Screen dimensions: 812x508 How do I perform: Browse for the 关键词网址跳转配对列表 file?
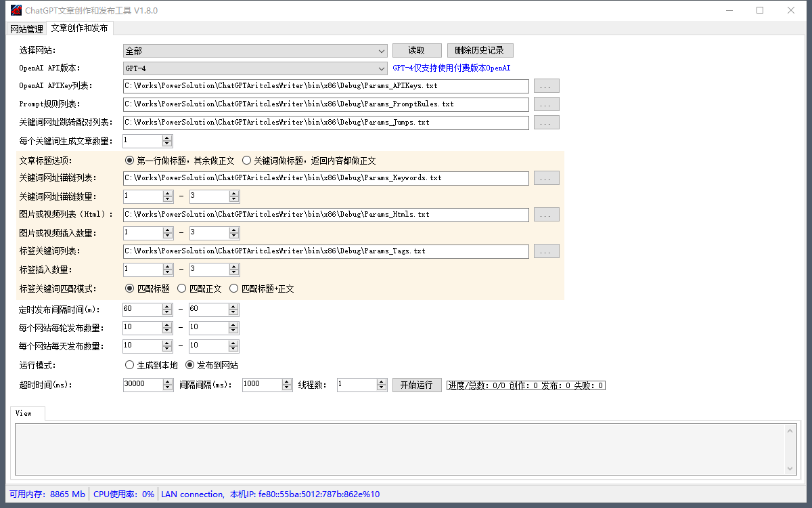[547, 123]
